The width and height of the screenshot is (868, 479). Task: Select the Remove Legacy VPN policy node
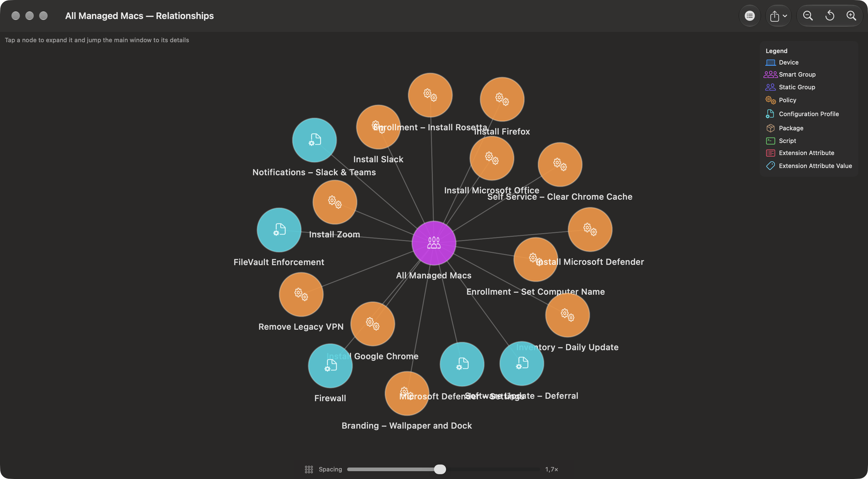point(301,294)
